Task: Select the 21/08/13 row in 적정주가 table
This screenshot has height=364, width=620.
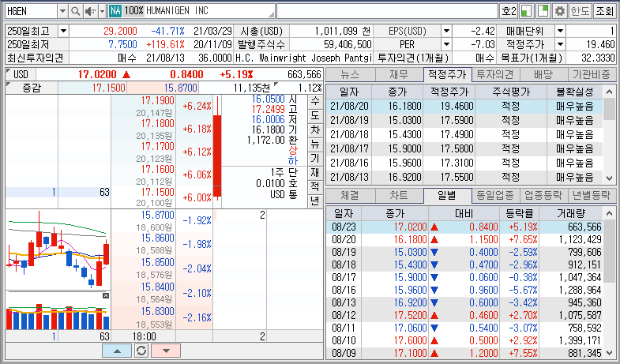Action: (x=464, y=177)
